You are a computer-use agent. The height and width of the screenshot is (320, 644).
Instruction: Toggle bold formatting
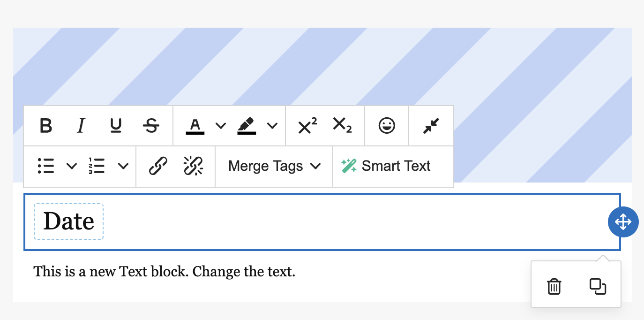(46, 126)
